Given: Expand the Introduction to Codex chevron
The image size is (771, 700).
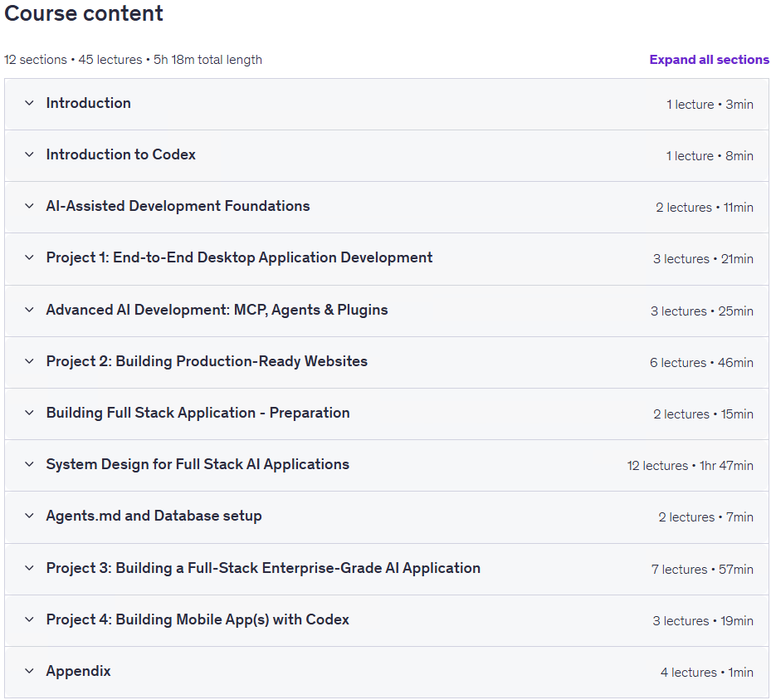Looking at the screenshot, I should (x=30, y=154).
